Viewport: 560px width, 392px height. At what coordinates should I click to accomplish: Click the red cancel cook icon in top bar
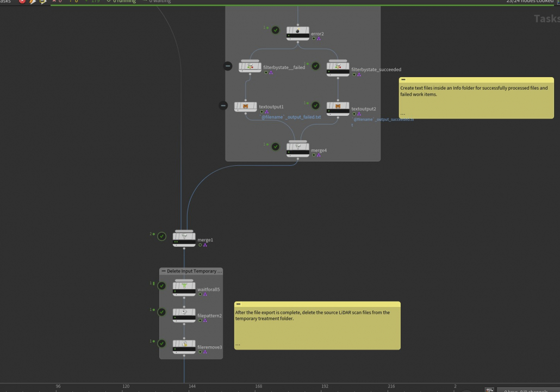(22, 2)
